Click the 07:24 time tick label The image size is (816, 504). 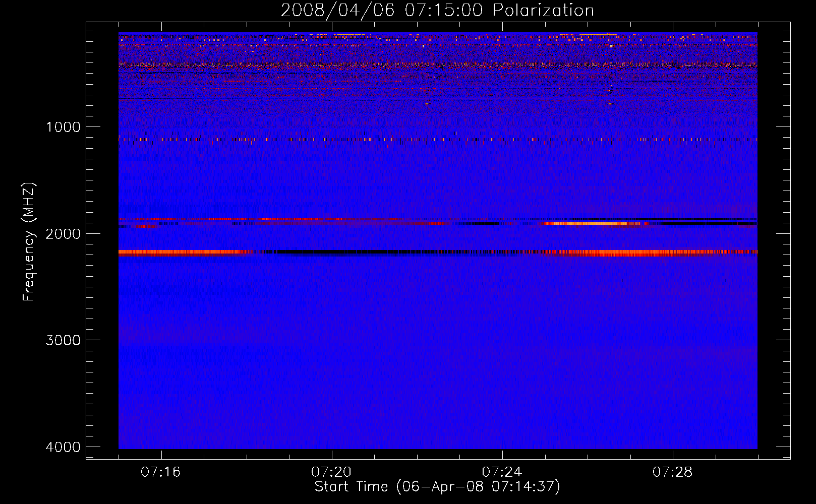tap(502, 472)
